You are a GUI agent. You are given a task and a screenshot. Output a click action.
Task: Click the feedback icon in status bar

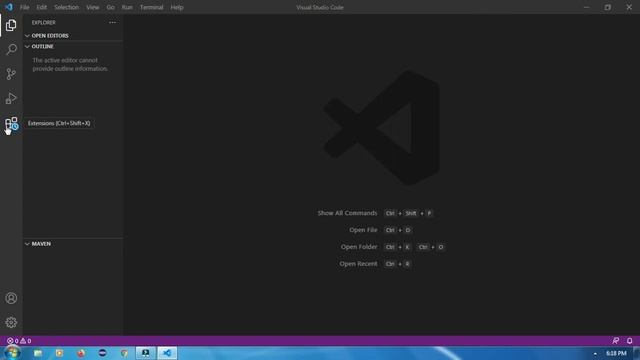pyautogui.click(x=616, y=340)
